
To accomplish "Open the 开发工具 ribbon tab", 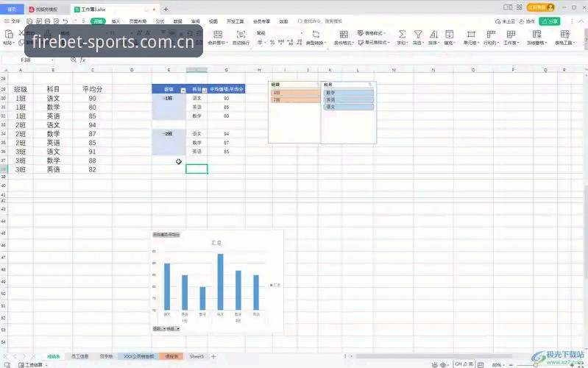I will point(235,21).
